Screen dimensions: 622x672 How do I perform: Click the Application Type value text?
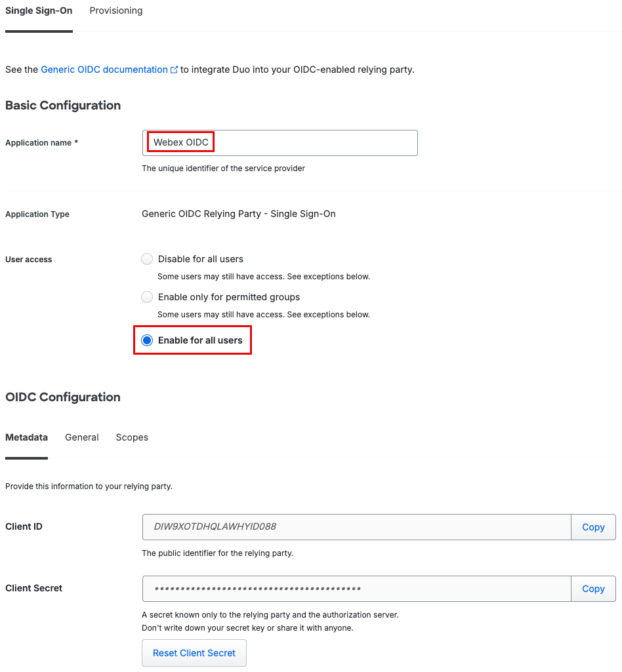[239, 214]
